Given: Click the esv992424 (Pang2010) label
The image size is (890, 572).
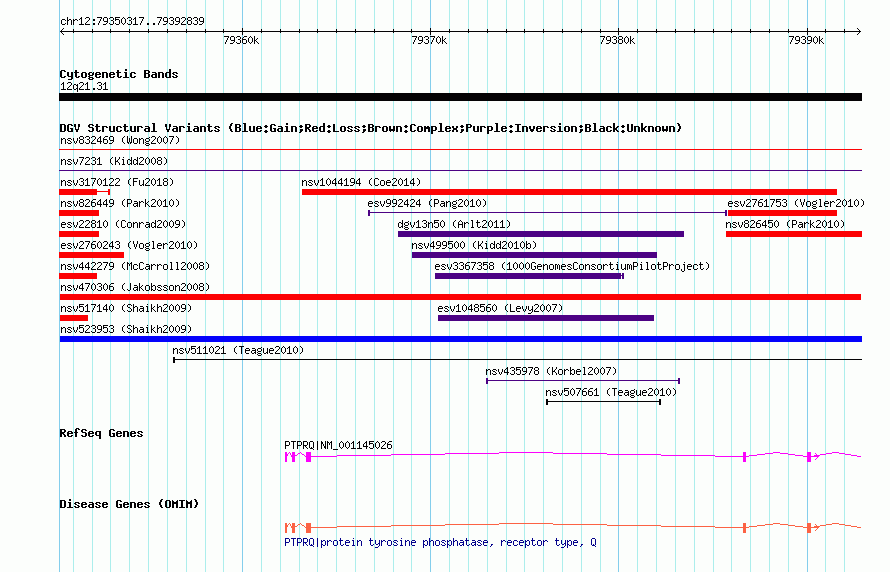Looking at the screenshot, I should tap(427, 203).
